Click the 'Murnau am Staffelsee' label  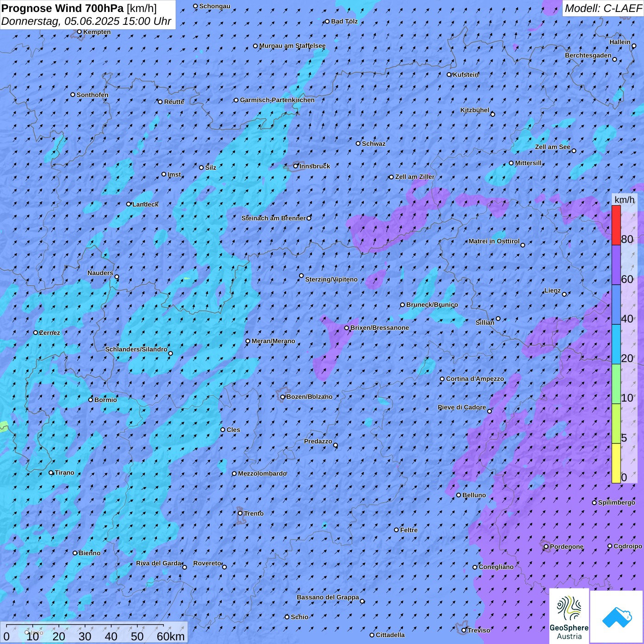(x=292, y=46)
